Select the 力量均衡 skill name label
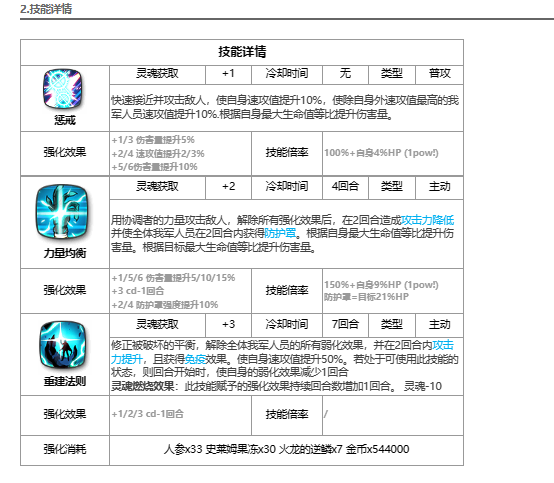This screenshot has height=483, width=554. point(65,253)
